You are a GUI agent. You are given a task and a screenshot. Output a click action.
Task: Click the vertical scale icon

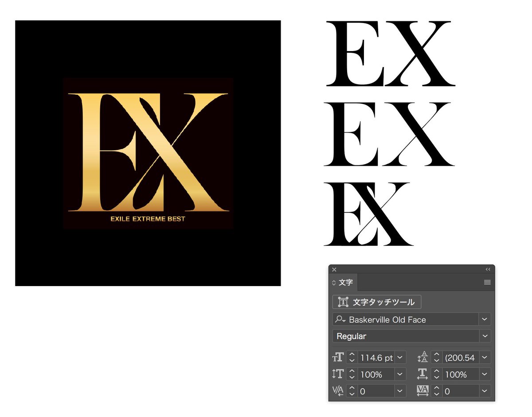tap(338, 374)
